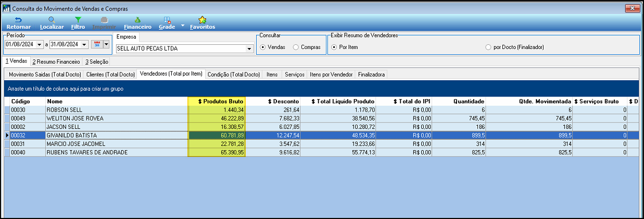644x219 pixels.
Task: Click the application icon in title bar
Action: 7,9
